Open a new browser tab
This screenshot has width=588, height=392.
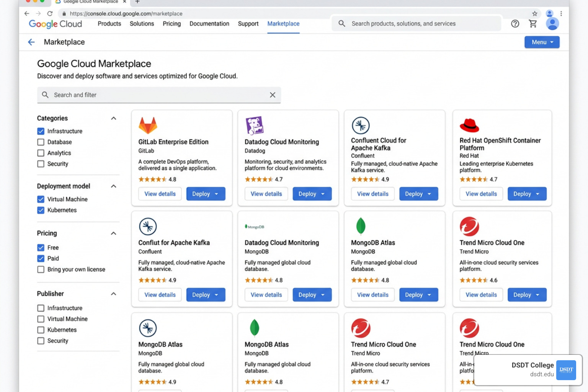coord(137,2)
